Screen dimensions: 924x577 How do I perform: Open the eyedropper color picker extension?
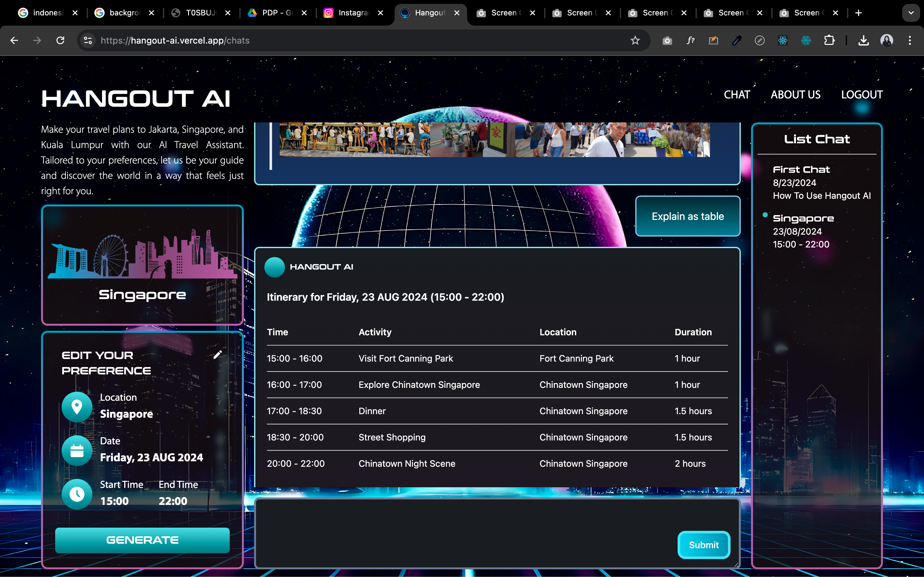pos(737,40)
